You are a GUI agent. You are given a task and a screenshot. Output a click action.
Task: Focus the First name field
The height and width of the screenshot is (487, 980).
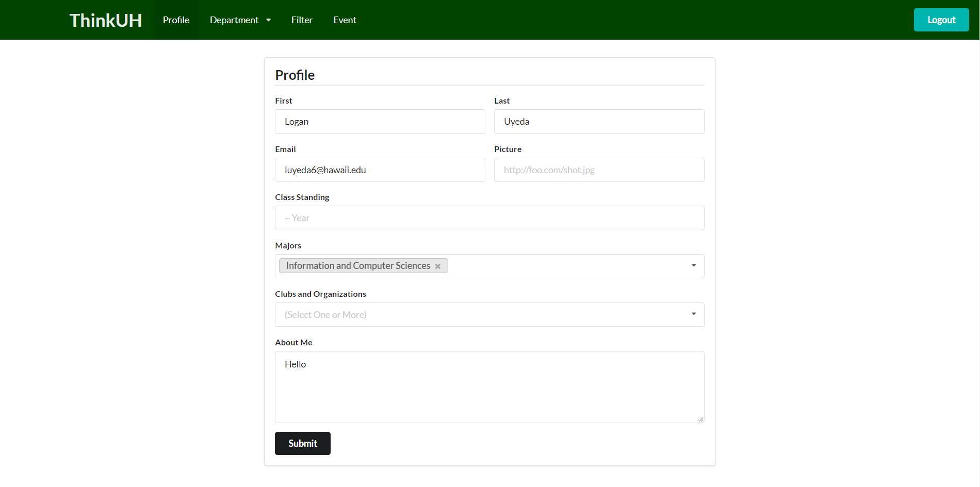(x=380, y=122)
